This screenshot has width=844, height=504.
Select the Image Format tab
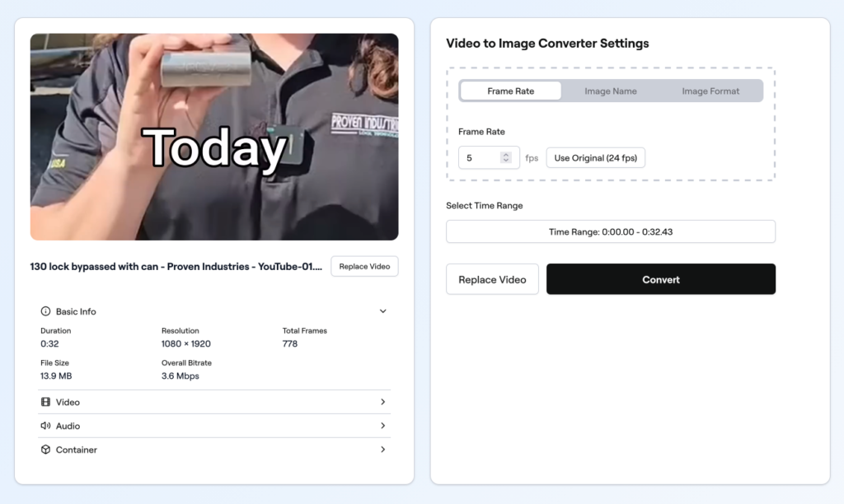710,91
